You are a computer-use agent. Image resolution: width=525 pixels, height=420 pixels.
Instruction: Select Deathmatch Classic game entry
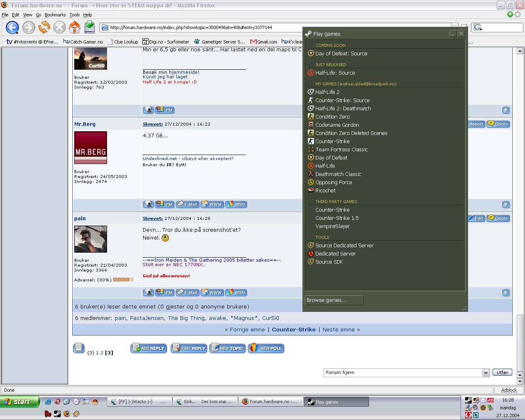[338, 174]
